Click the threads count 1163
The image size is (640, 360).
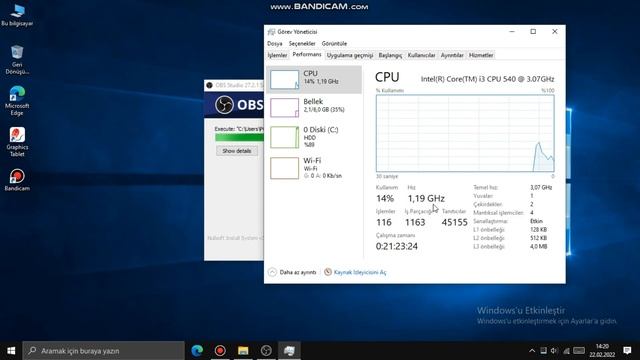coord(415,222)
